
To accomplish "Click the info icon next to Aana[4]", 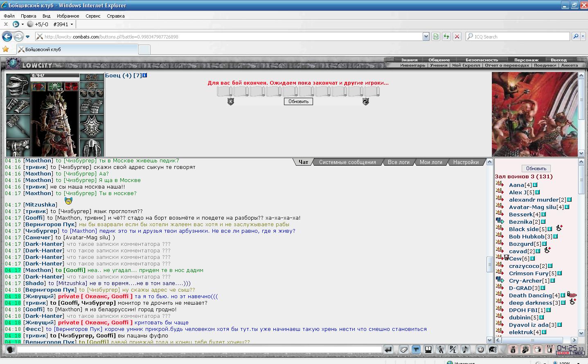I will (535, 185).
